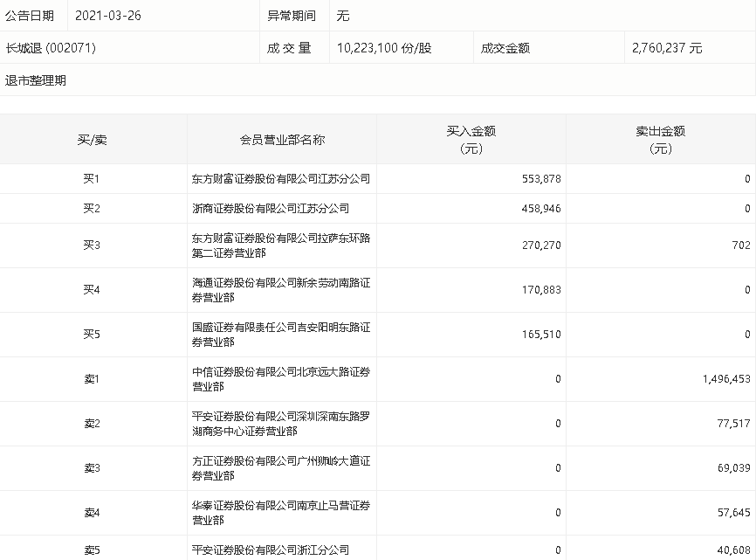Click the 买5 row label
This screenshot has width=756, height=560.
tap(92, 335)
